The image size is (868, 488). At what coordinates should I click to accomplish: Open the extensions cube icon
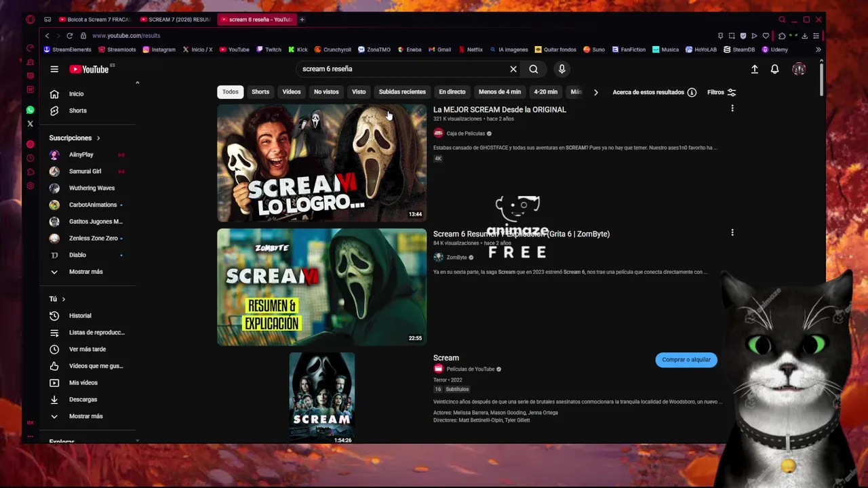pos(782,35)
